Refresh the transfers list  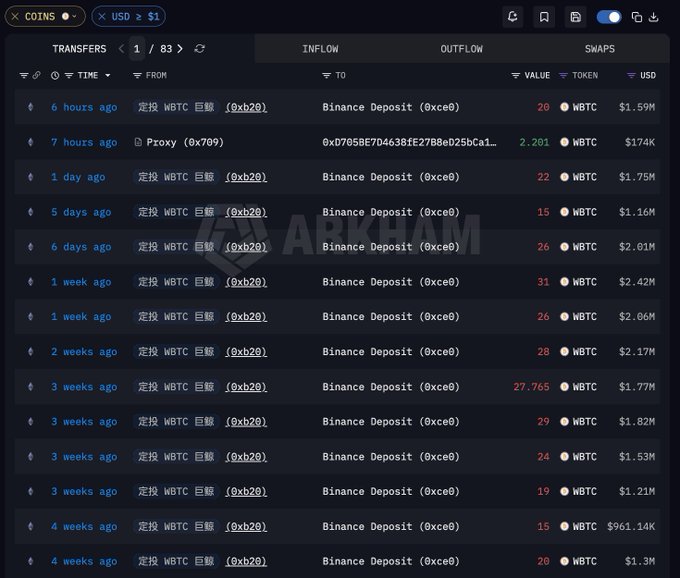coord(199,49)
